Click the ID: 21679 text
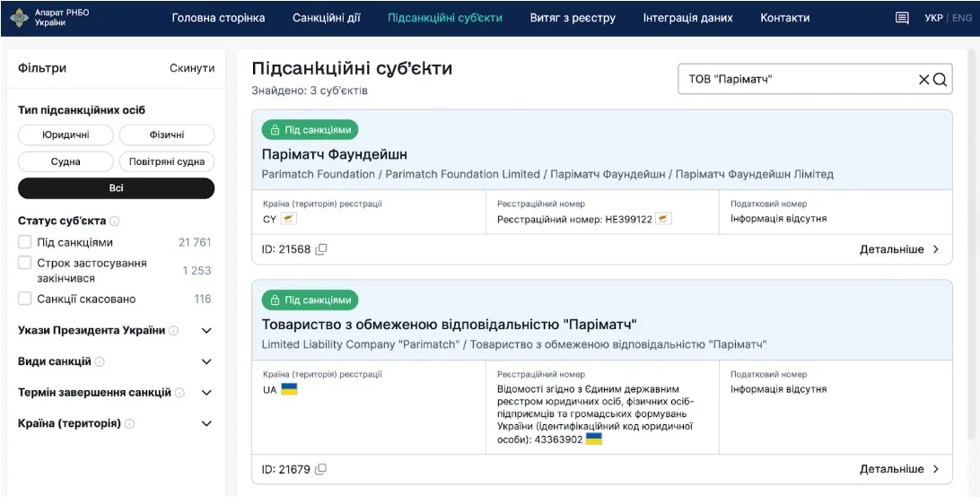Viewport: 980px width, 504px height. pos(285,469)
